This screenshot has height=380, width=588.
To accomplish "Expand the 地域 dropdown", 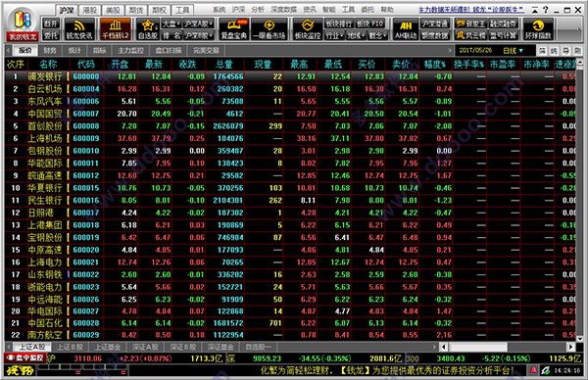I will pos(356,35).
